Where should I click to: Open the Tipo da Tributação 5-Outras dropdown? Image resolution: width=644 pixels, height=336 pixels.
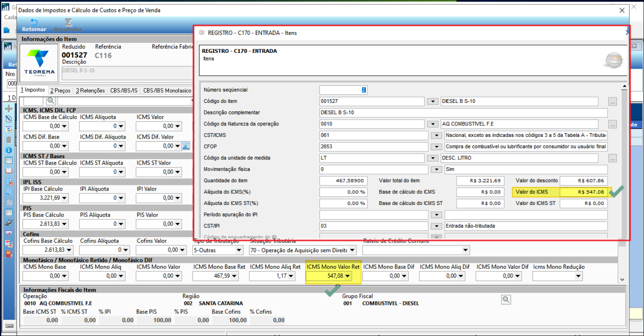[x=239, y=250]
